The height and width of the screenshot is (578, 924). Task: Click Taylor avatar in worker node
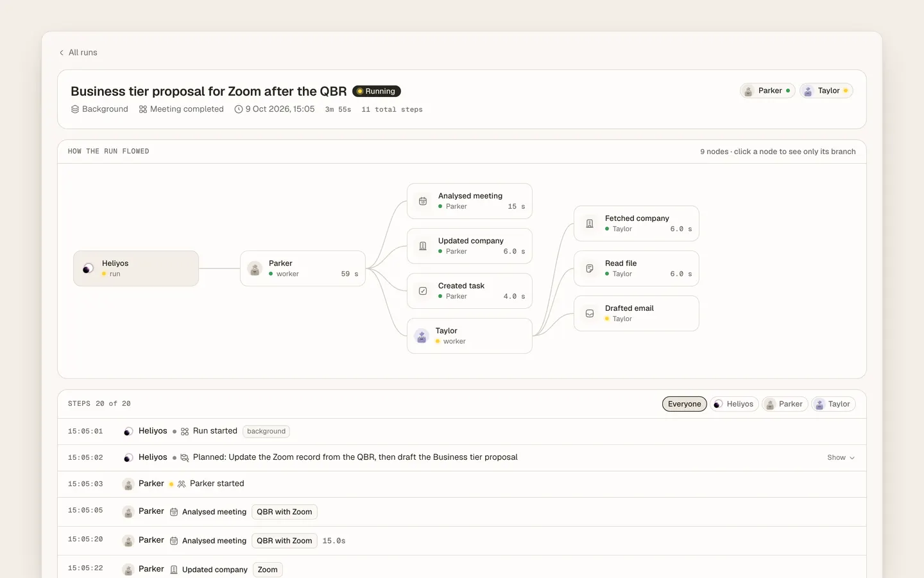(422, 336)
